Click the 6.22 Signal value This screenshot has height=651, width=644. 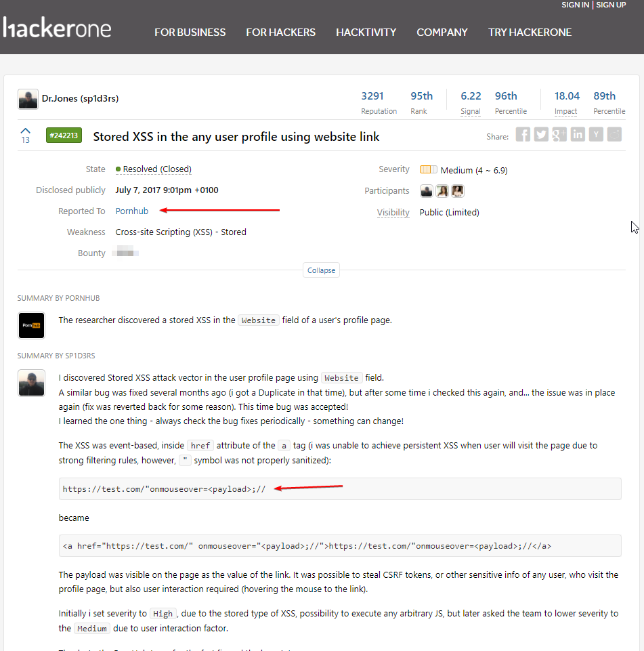point(471,96)
